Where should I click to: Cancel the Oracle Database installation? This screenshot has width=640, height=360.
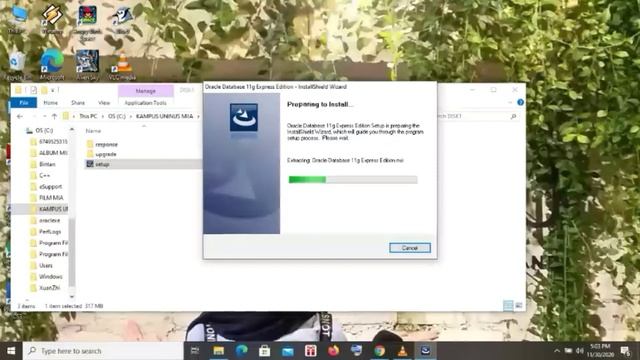point(409,248)
